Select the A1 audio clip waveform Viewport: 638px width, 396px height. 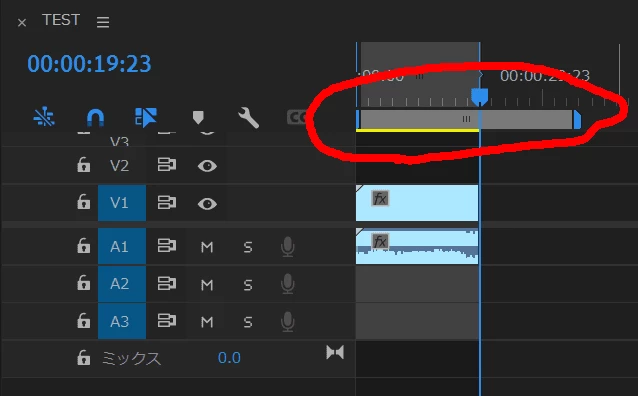pos(417,247)
